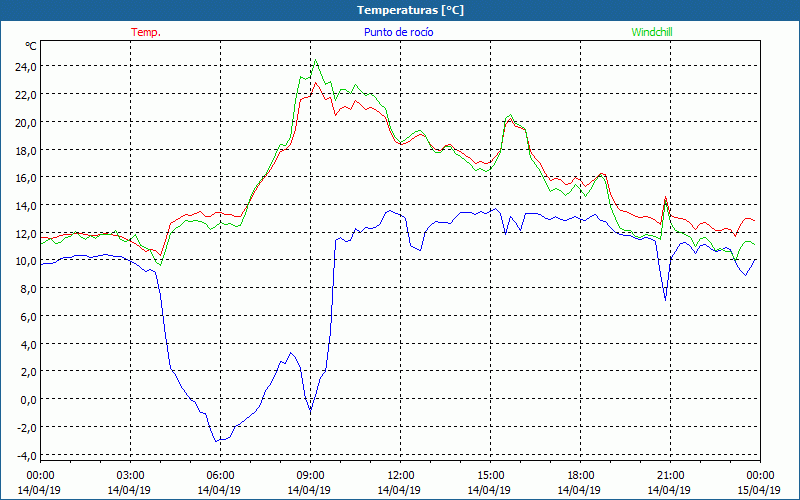Select the 6,0 y-axis value
The image size is (800, 500).
pyautogui.click(x=28, y=317)
